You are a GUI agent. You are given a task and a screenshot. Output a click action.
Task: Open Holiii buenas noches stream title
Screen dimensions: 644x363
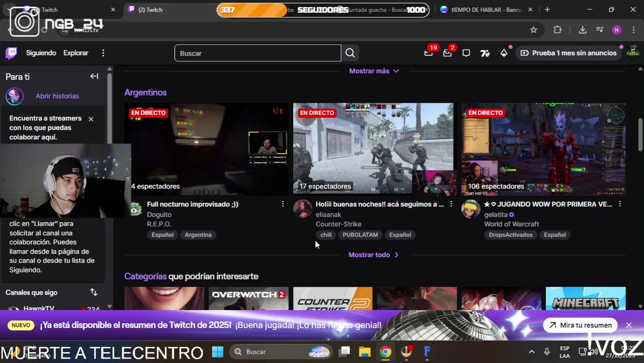[379, 204]
